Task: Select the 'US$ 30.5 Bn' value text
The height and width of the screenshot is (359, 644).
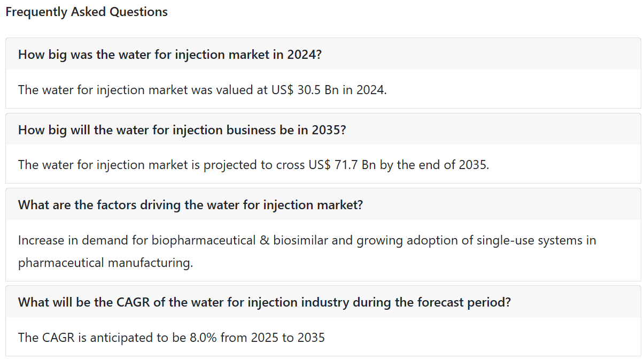Action: coord(305,89)
